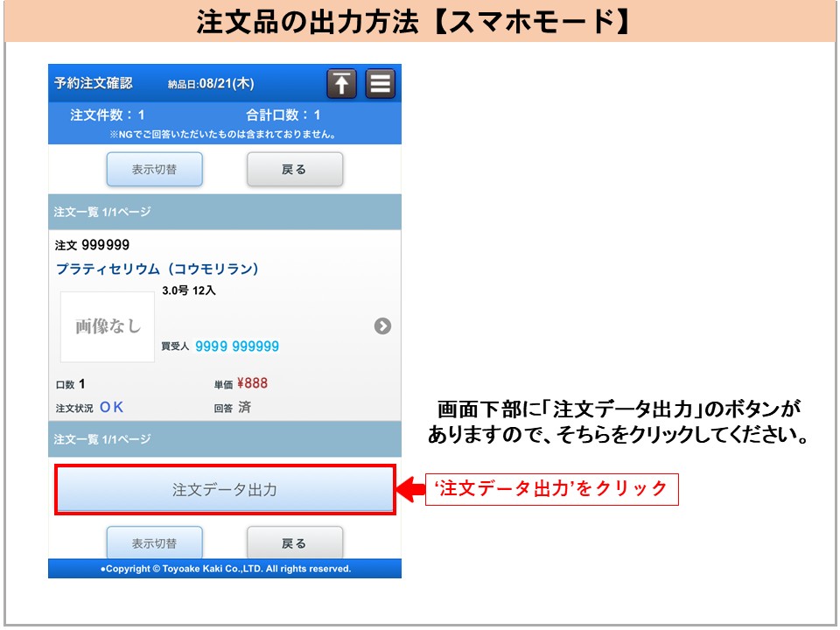The width and height of the screenshot is (840, 630).
Task: Click the red '注文データ出力'をクリック callout label
Action: click(552, 489)
